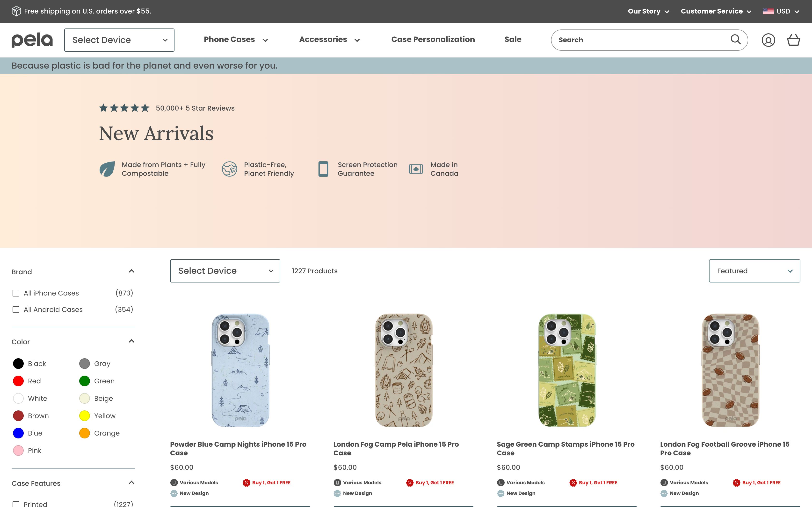Screen dimensions: 812x507
Task: Open the account profile icon
Action: click(x=768, y=40)
